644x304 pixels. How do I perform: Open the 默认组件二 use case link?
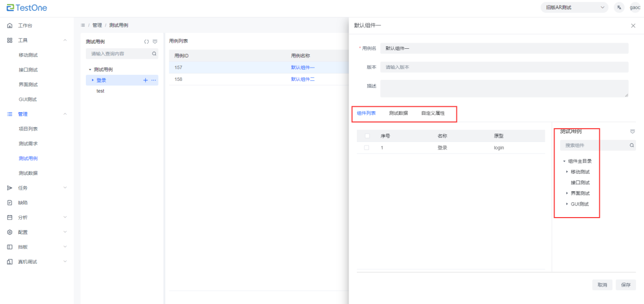coord(302,79)
